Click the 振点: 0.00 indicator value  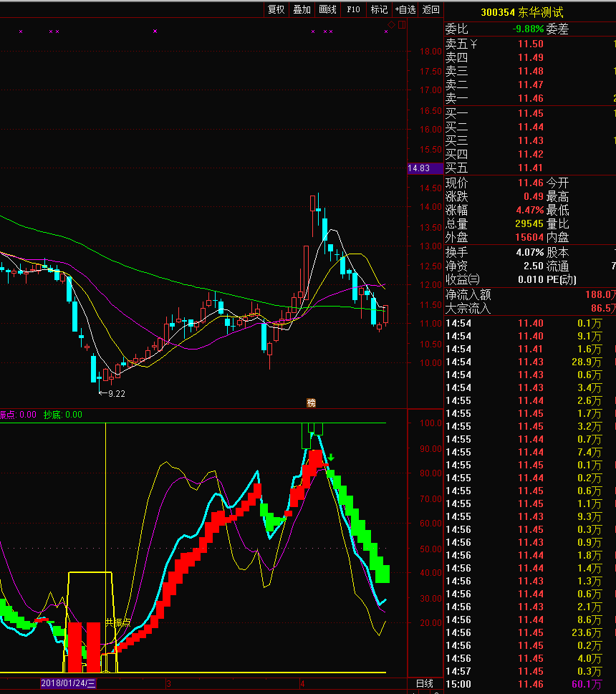click(18, 415)
